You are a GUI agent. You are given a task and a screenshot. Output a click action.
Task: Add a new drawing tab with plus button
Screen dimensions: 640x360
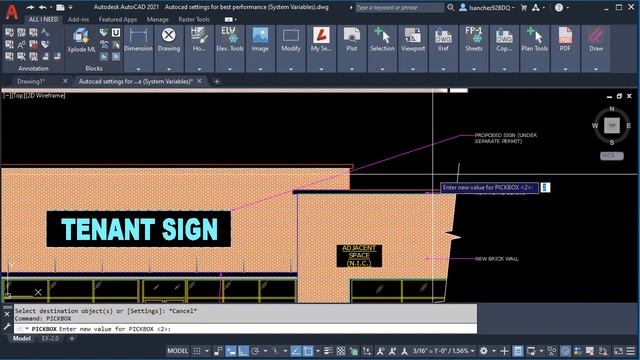point(216,82)
